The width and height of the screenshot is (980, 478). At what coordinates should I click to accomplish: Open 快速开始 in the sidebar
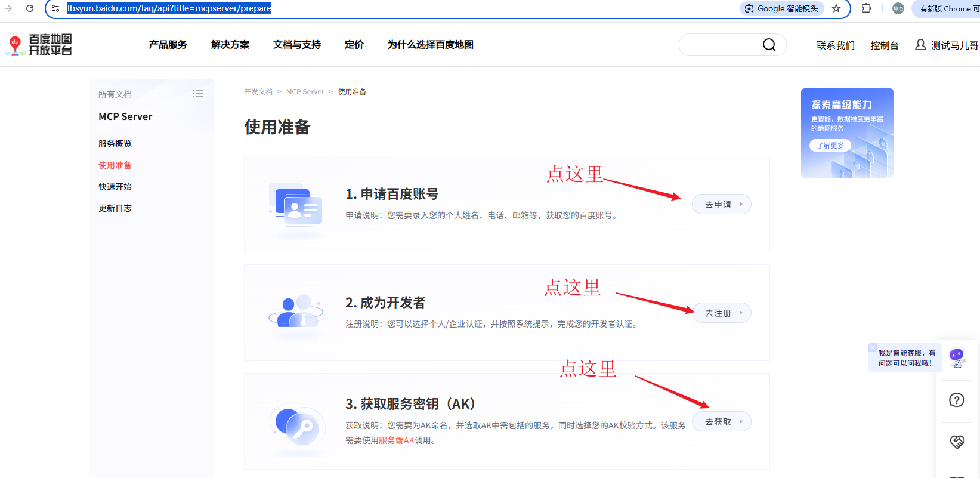pos(115,187)
